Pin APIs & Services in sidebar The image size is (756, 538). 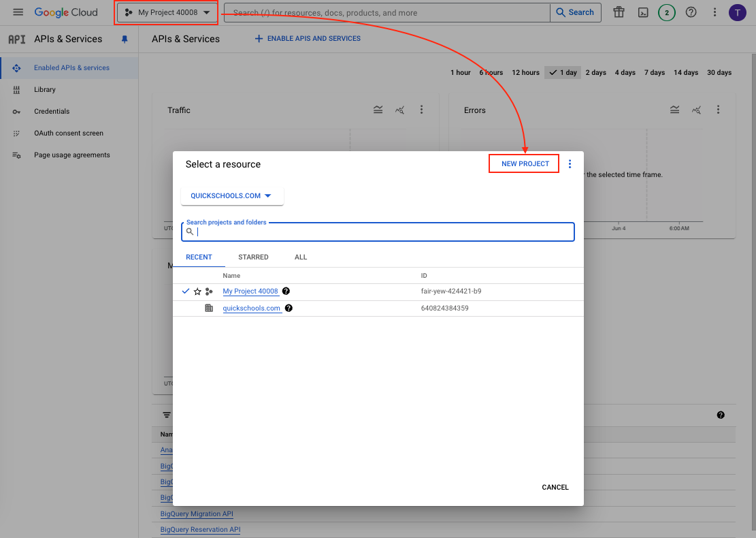click(125, 39)
